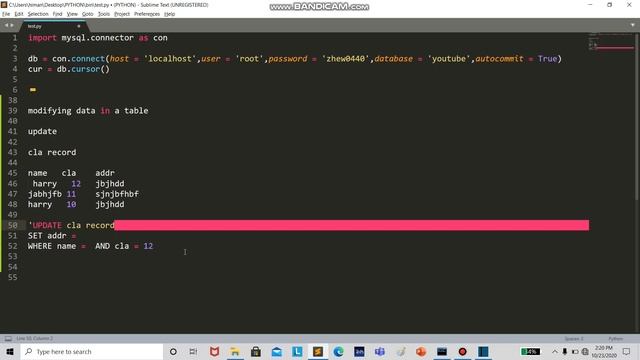Viewport: 640px width, 360px height.
Task: Open the dark blue app icon after Edge
Action: tap(359, 351)
